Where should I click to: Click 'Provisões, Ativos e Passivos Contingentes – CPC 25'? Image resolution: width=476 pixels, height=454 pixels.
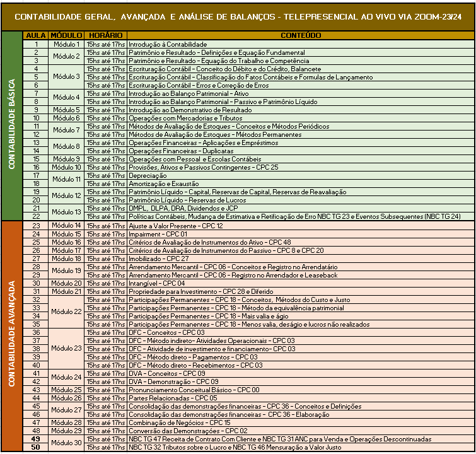[x=301, y=167]
